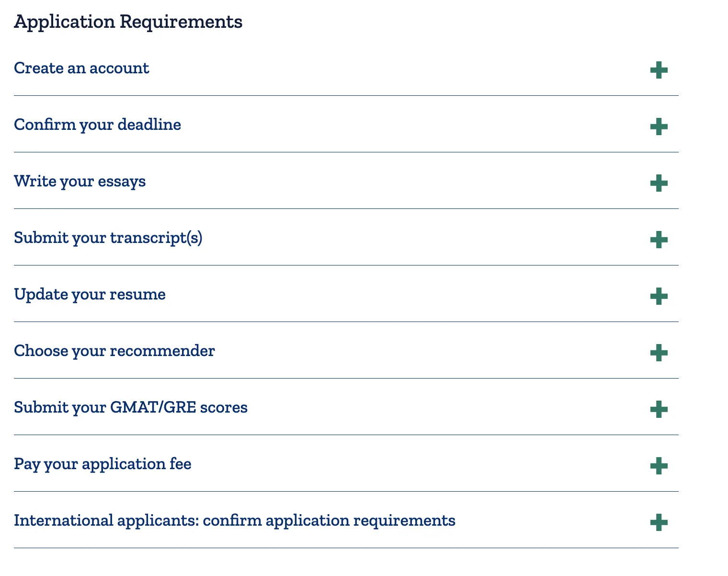Click the plus icon for Update your resume

(x=659, y=296)
